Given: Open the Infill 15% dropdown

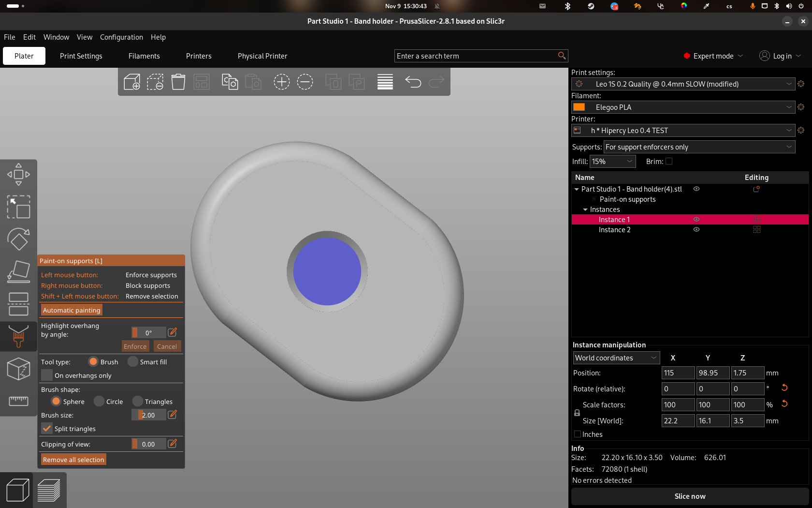Looking at the screenshot, I should (x=612, y=162).
